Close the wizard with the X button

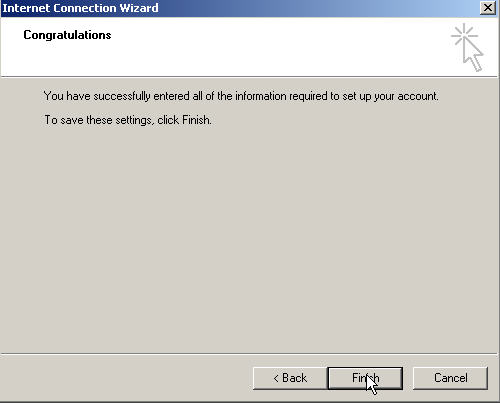point(488,7)
